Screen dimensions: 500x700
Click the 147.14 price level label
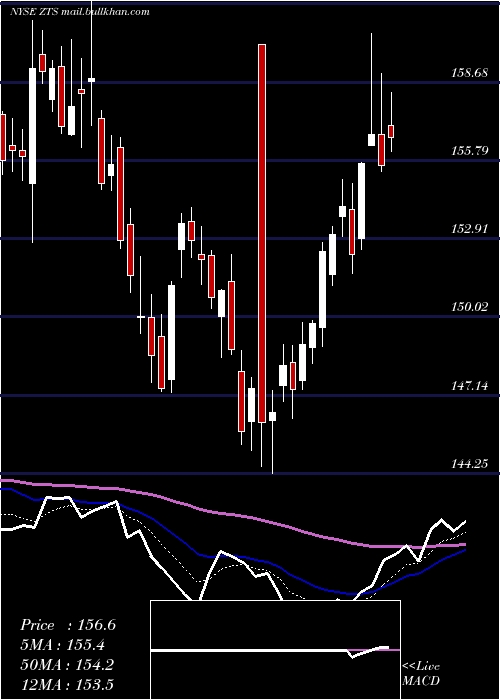click(x=470, y=385)
